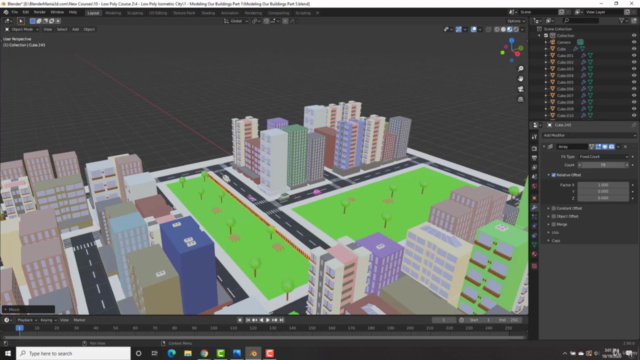This screenshot has height=360, width=640.
Task: Click the hand pan view icon
Action: pyautogui.click(x=520, y=79)
